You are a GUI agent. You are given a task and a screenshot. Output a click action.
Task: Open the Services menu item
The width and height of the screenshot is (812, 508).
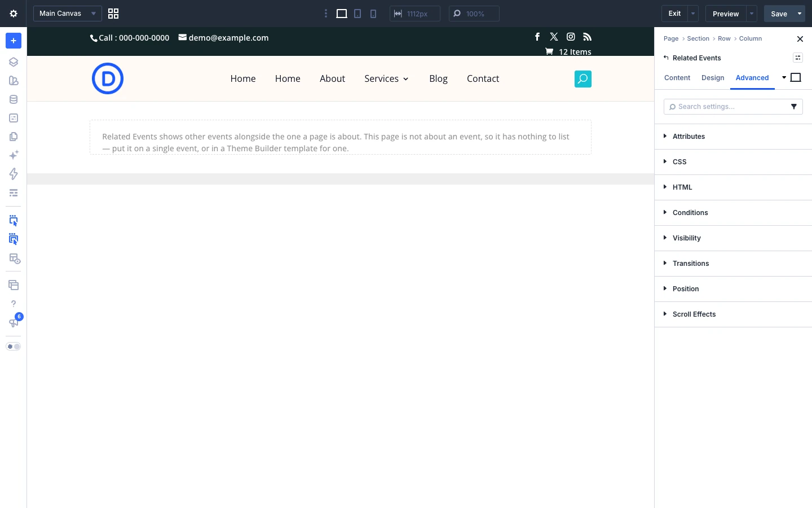click(386, 78)
